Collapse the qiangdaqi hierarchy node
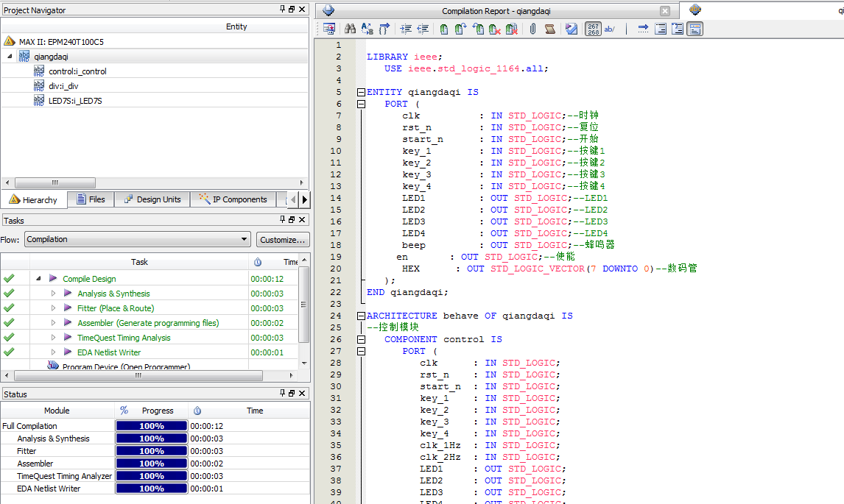 click(10, 57)
